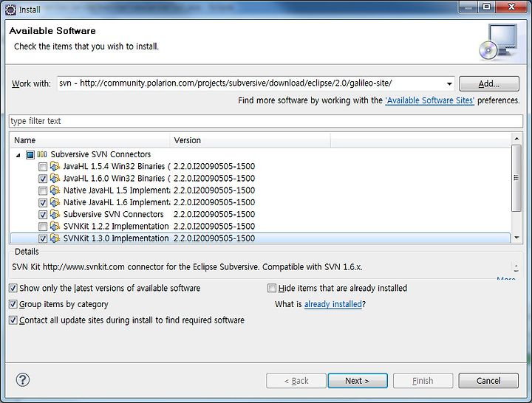Click the type filter text field
Screen dimensions: 532x403
point(266,121)
